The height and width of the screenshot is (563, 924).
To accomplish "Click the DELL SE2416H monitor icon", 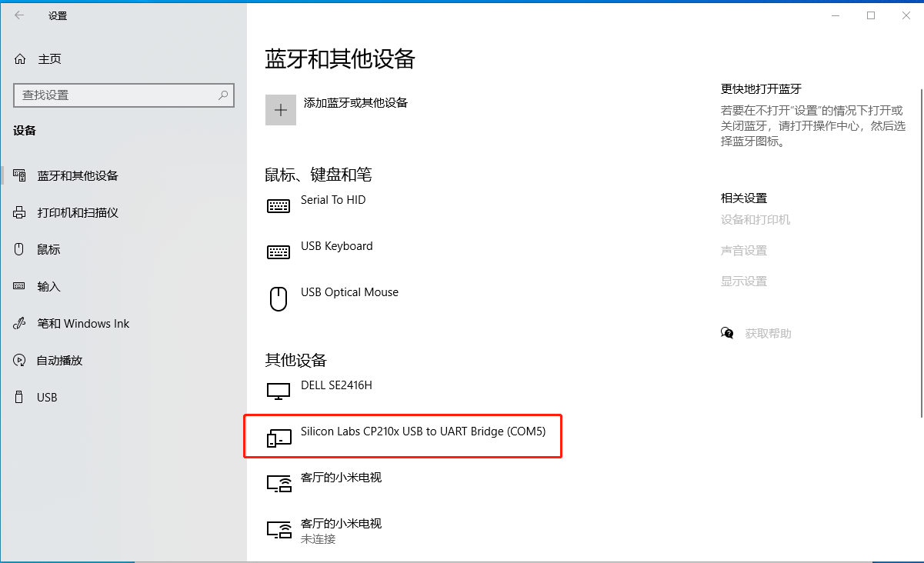I will (x=279, y=391).
